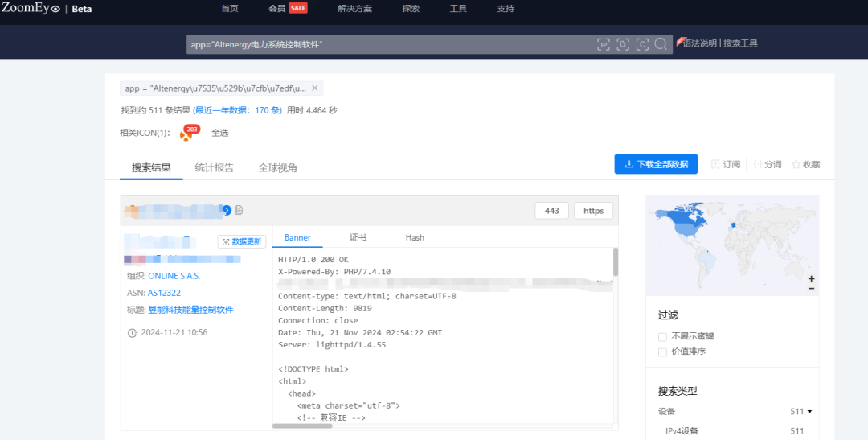Open the 首页 home menu

(x=230, y=8)
